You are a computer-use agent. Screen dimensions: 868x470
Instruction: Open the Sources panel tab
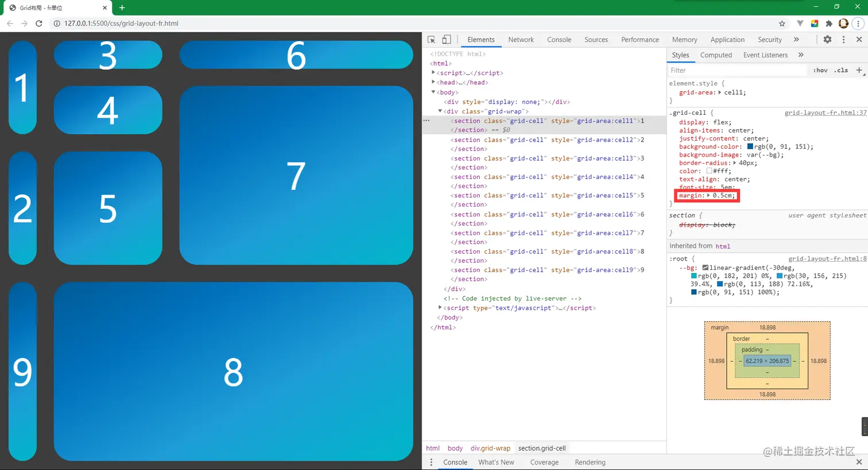point(596,40)
